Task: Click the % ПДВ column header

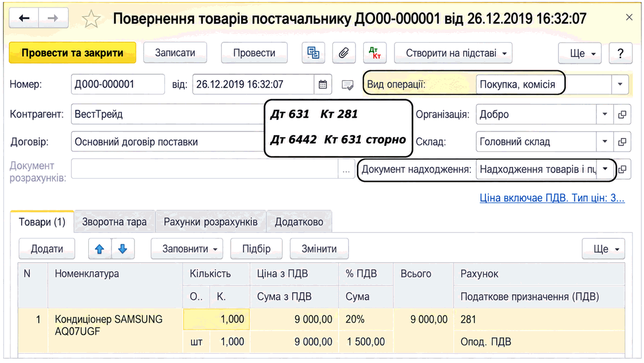Action: click(366, 274)
